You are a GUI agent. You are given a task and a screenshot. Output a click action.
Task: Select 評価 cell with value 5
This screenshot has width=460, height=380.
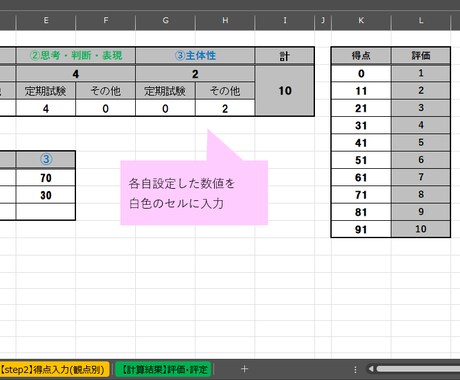click(421, 143)
